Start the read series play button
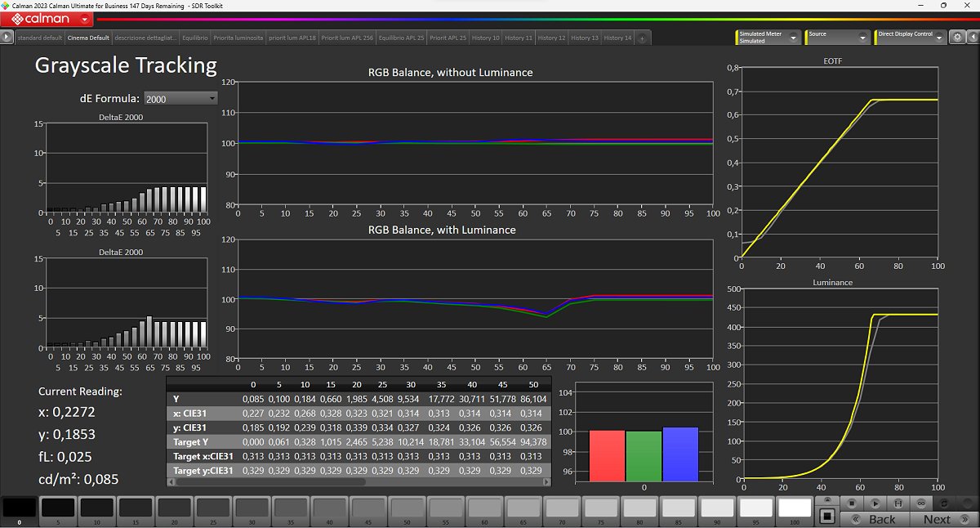Screen dimensions: 980x528 (875, 503)
